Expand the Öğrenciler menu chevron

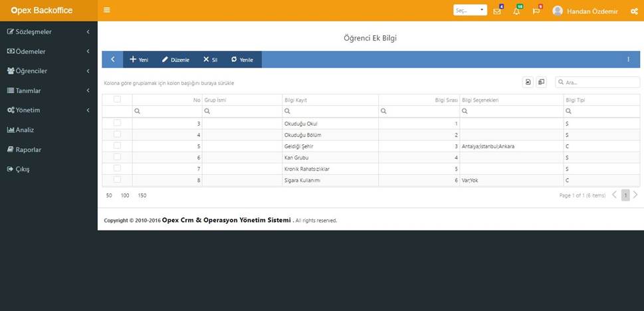tap(88, 71)
